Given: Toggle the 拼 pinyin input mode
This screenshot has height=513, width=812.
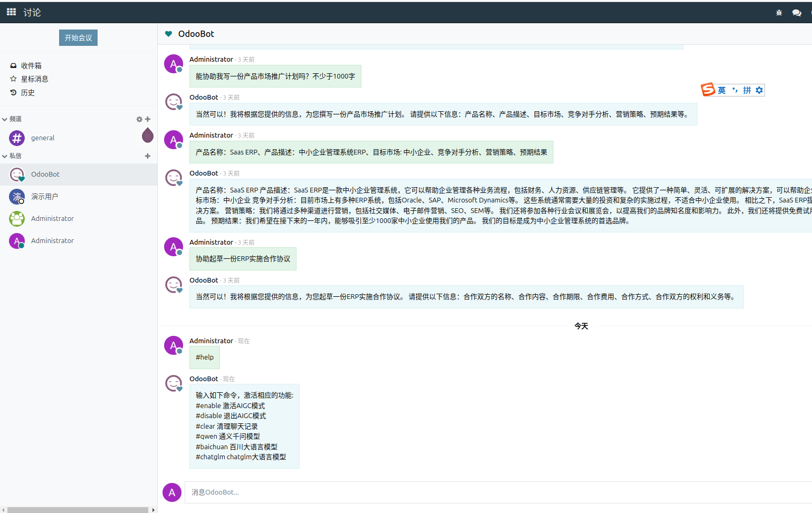Looking at the screenshot, I should [x=747, y=90].
